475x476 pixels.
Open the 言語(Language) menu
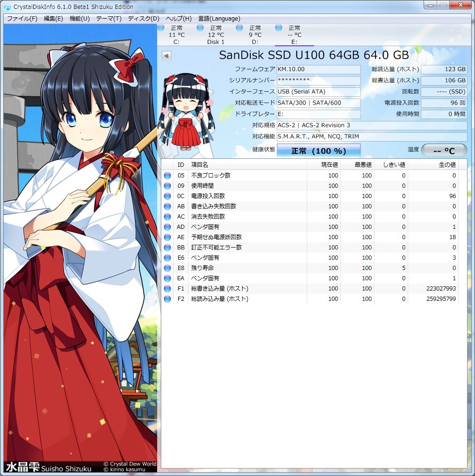[x=219, y=19]
